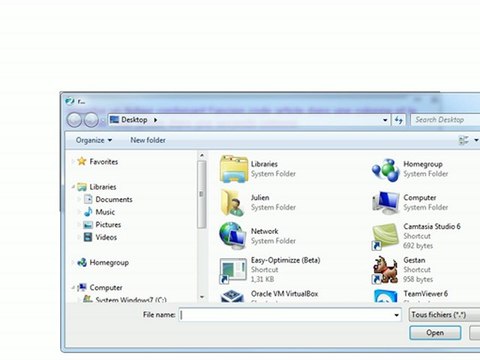Image resolution: width=480 pixels, height=360 pixels.
Task: Select the Music tree item label
Action: click(105, 212)
